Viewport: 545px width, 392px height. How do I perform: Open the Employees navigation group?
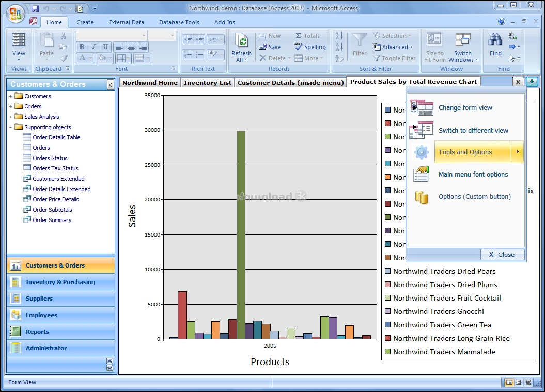click(x=61, y=315)
